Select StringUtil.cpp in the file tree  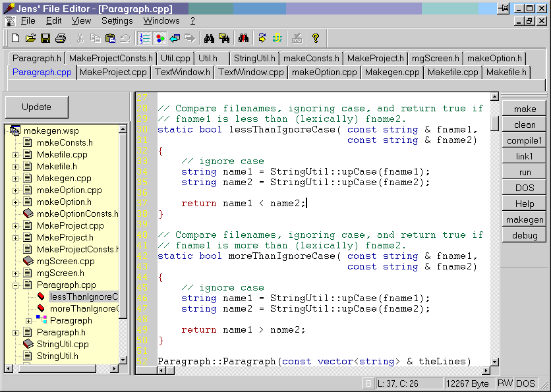[x=63, y=344]
